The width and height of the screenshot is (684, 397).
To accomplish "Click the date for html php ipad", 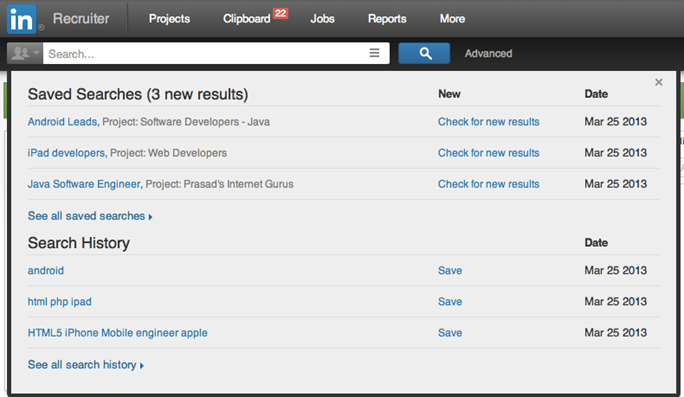I will 616,301.
